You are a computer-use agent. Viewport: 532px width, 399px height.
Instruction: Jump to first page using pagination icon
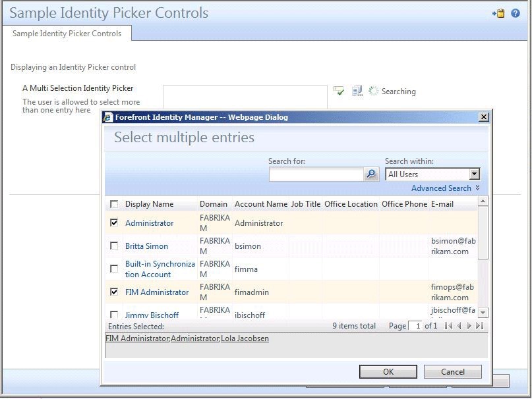448,325
